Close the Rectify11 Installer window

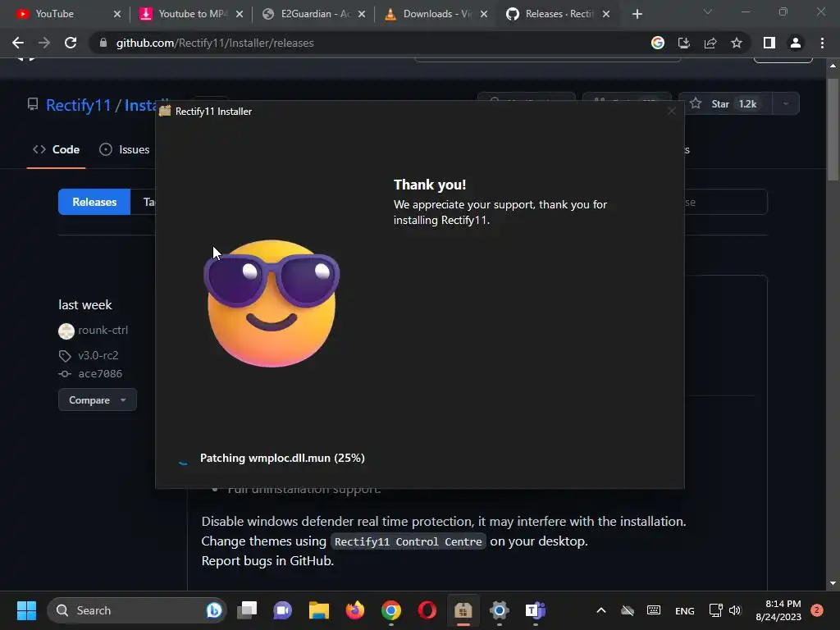click(671, 111)
